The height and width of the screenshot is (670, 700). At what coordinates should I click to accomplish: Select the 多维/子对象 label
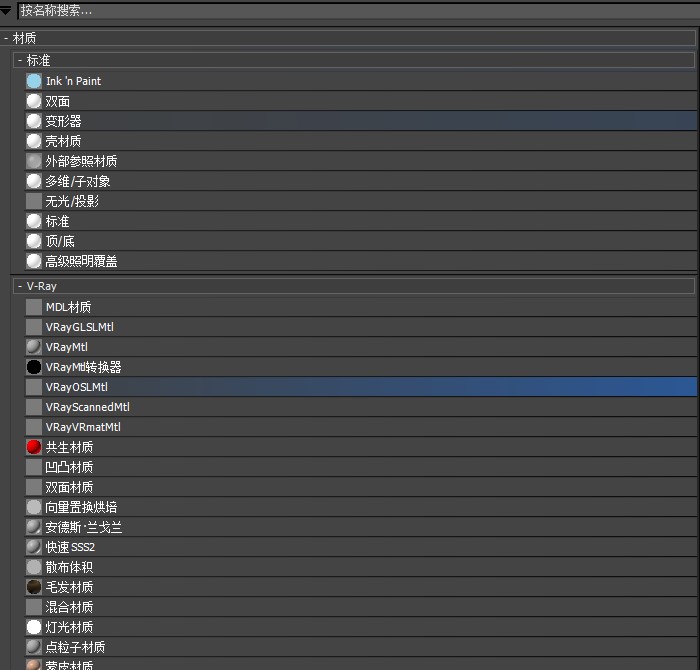click(x=78, y=181)
